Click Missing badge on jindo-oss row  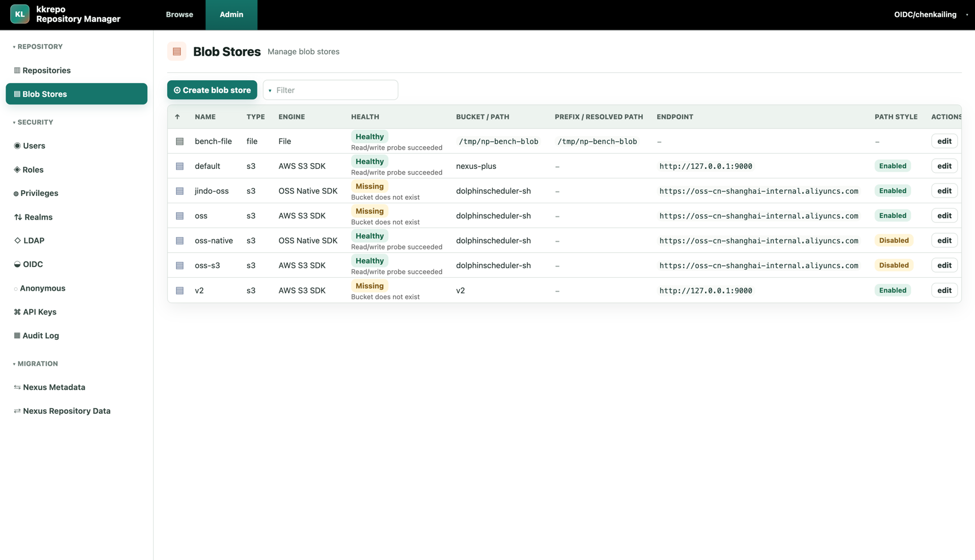pyautogui.click(x=370, y=186)
